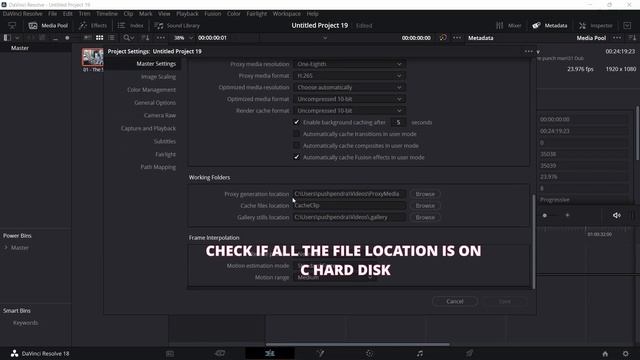The image size is (640, 360).
Task: Open Proxy media format dropdown
Action: (x=349, y=76)
